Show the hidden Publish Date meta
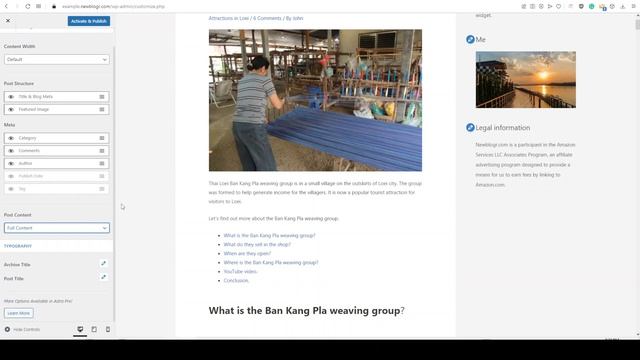The width and height of the screenshot is (640, 360). coord(11,176)
